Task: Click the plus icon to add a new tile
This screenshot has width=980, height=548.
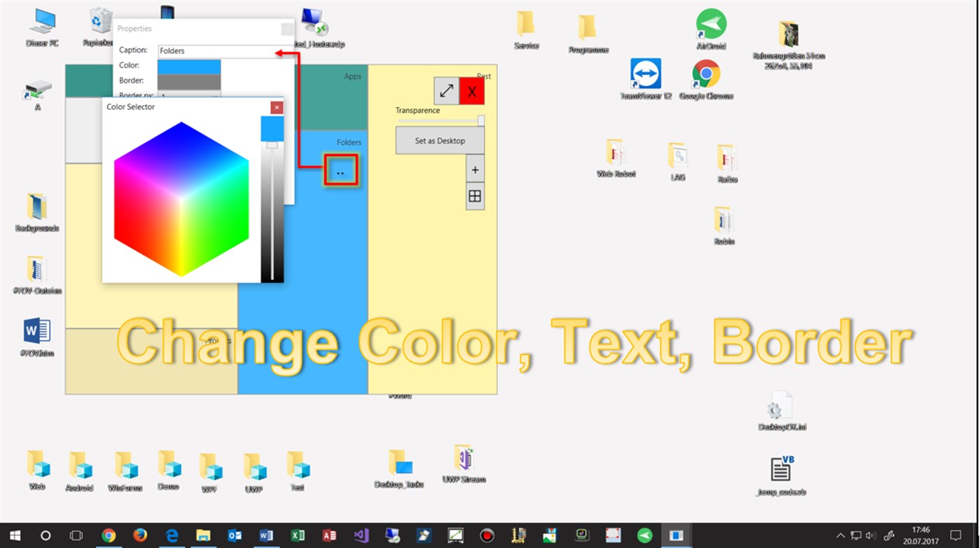Action: [475, 169]
